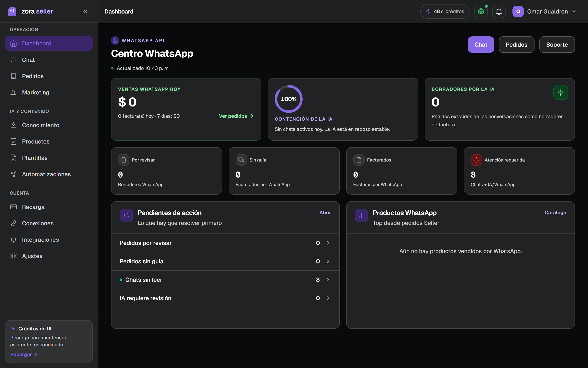
Task: Click the Pedidos button in header
Action: point(517,45)
